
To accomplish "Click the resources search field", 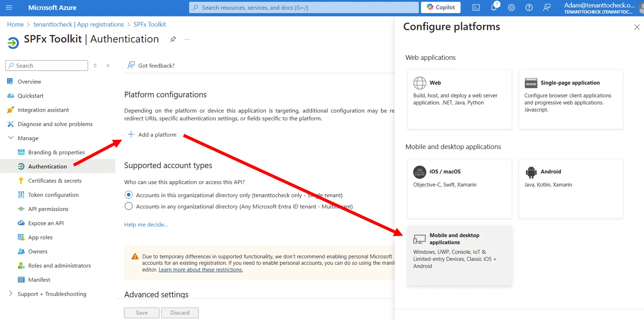I will click(302, 7).
